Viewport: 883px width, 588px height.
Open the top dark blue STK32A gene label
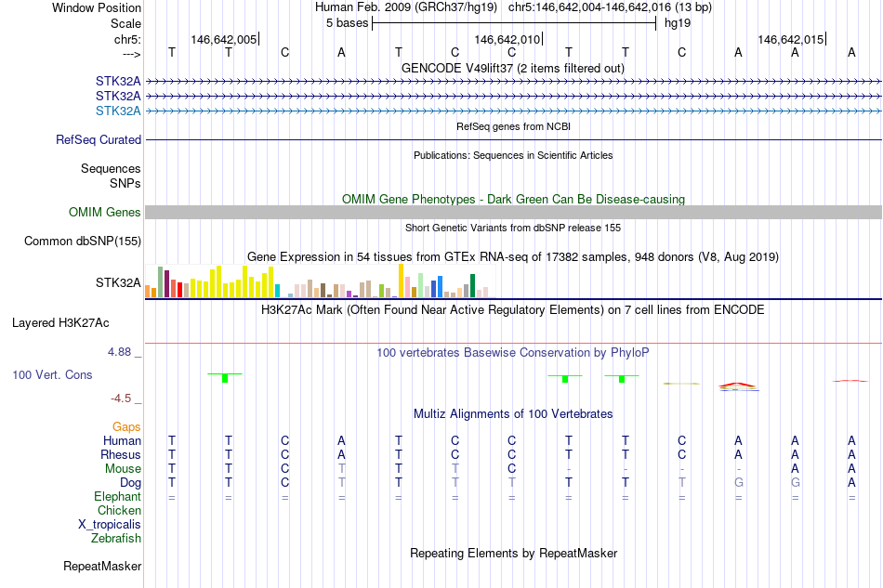(118, 81)
